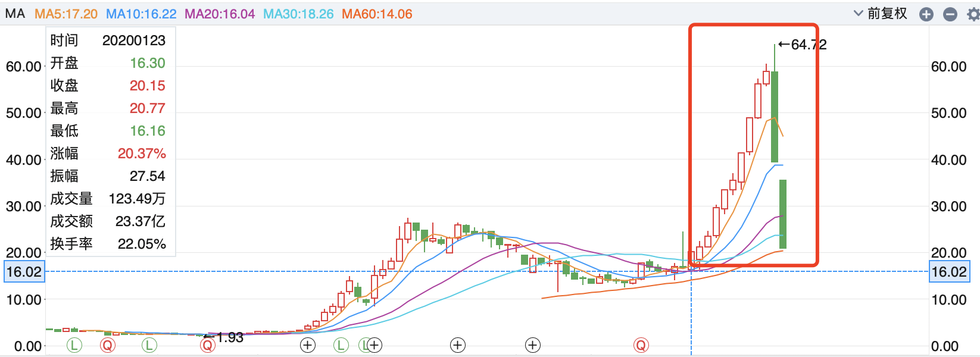Click the 30.00 label on the left axis

click(x=24, y=206)
